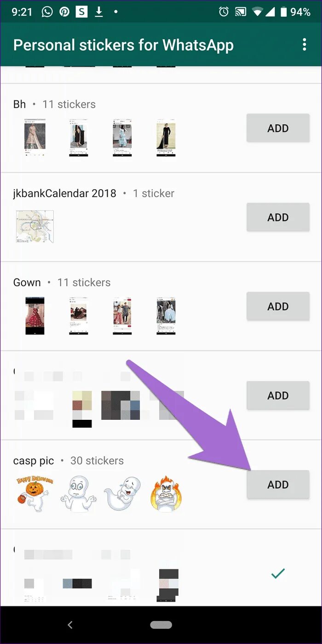The image size is (322, 644).
Task: Tap the Pinterest notification icon
Action: (64, 12)
